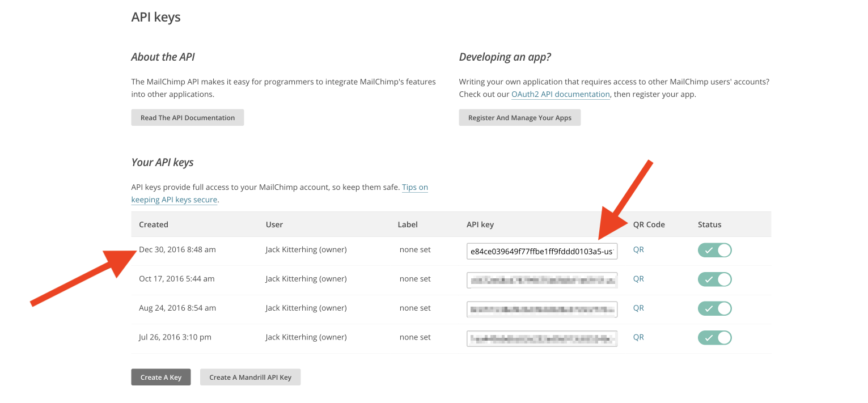Disable the Aug 24, 2016 key status switch
Viewport: 868px width, 403px height.
pos(714,308)
